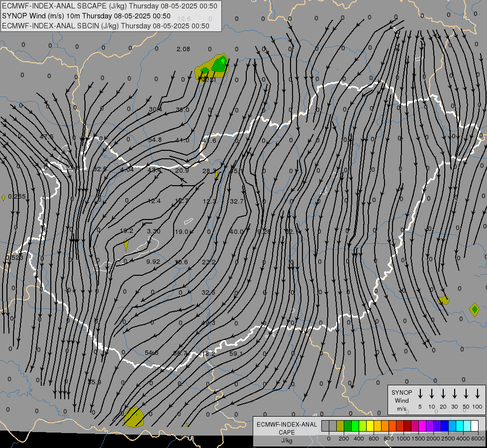This screenshot has height=448, width=487.
Task: Click the 30 m/s wind arrow in legend
Action: 454,394
